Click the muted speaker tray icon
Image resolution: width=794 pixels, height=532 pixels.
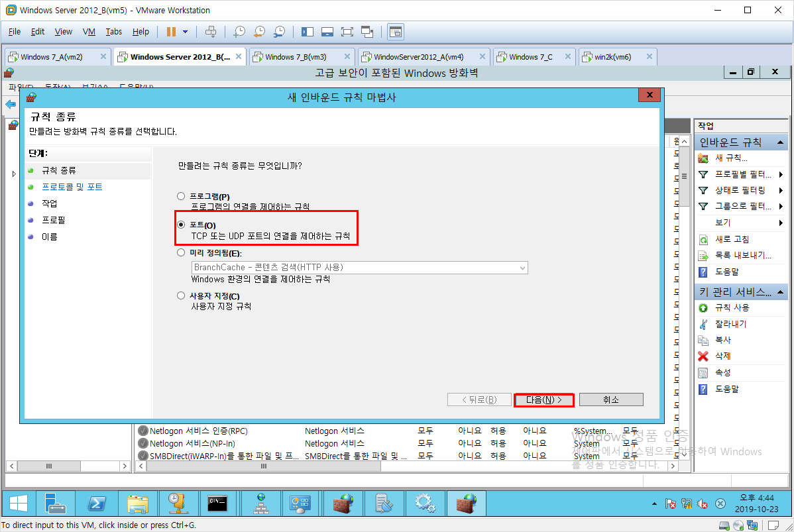(x=703, y=504)
